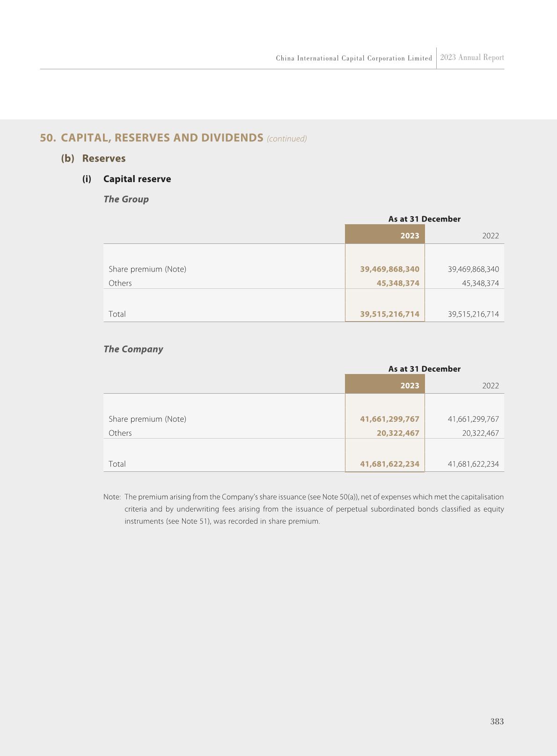Click the page number 383
The width and height of the screenshot is (557, 756).
pos(497,721)
